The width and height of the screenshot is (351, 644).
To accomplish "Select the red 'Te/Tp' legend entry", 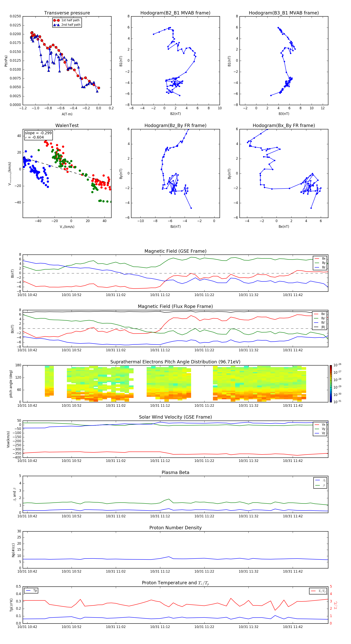I will 318,591.
